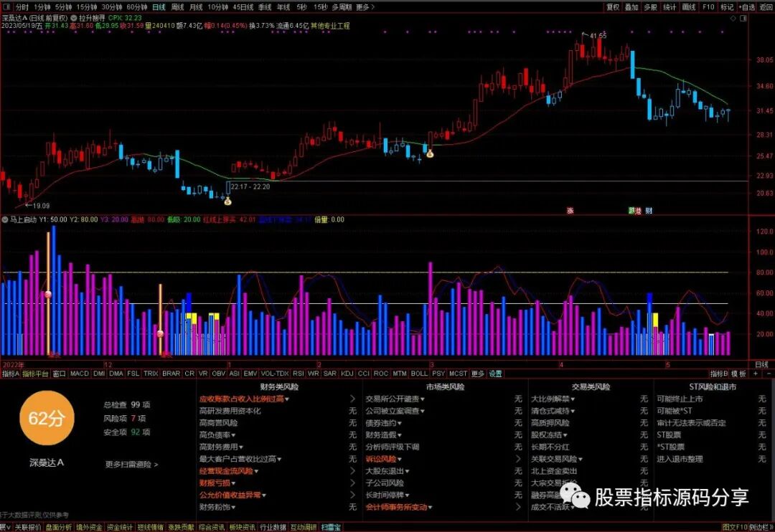775x532 pixels.
Task: Click the 画线 drawing button
Action: click(x=688, y=7)
